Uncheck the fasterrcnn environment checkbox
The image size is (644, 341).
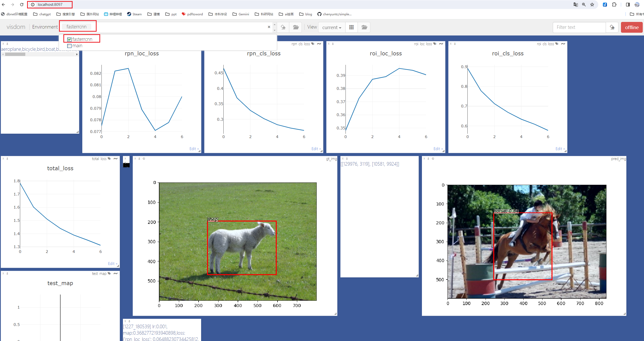point(69,39)
